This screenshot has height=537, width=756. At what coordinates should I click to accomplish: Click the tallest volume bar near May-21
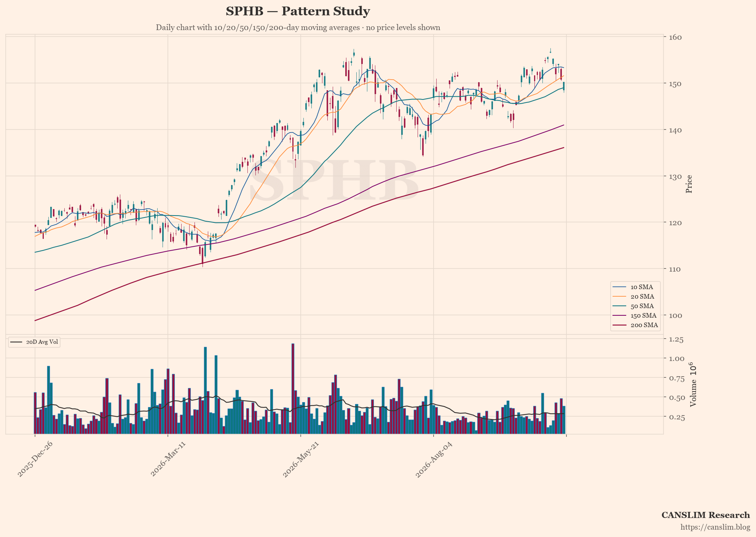click(x=293, y=388)
